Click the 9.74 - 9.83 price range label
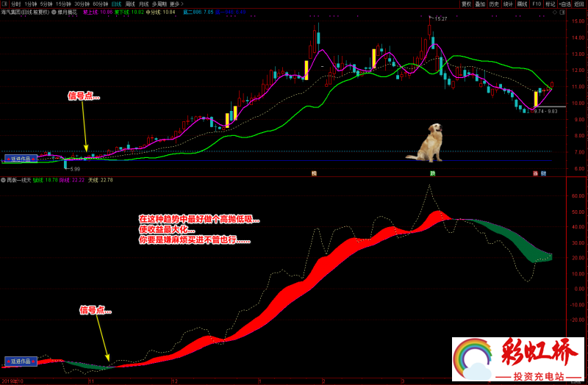Image resolution: width=588 pixels, height=385 pixels. click(x=545, y=112)
